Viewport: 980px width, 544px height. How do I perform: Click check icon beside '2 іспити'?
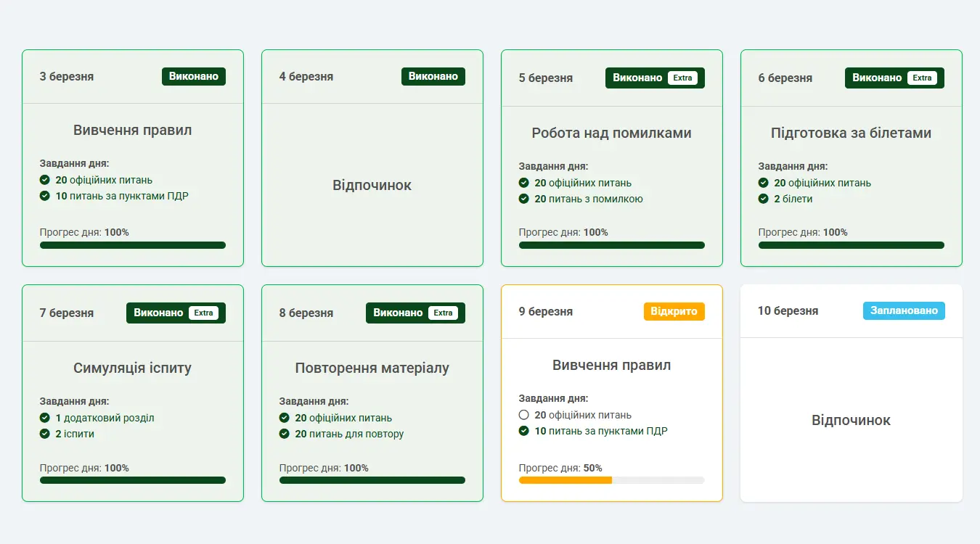click(x=44, y=434)
